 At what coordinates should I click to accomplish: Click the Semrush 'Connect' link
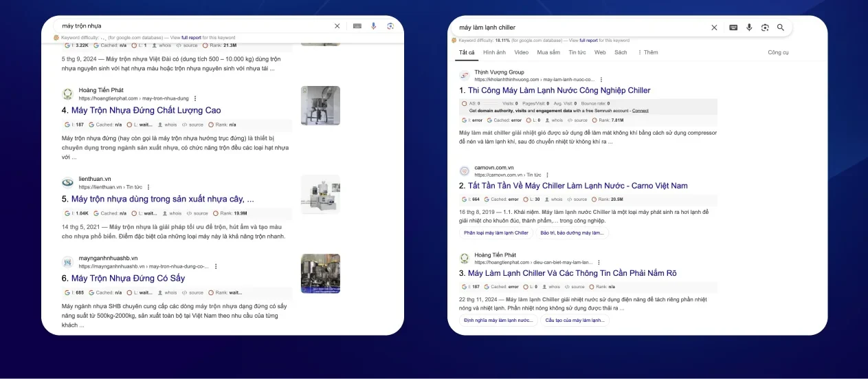[x=640, y=110]
